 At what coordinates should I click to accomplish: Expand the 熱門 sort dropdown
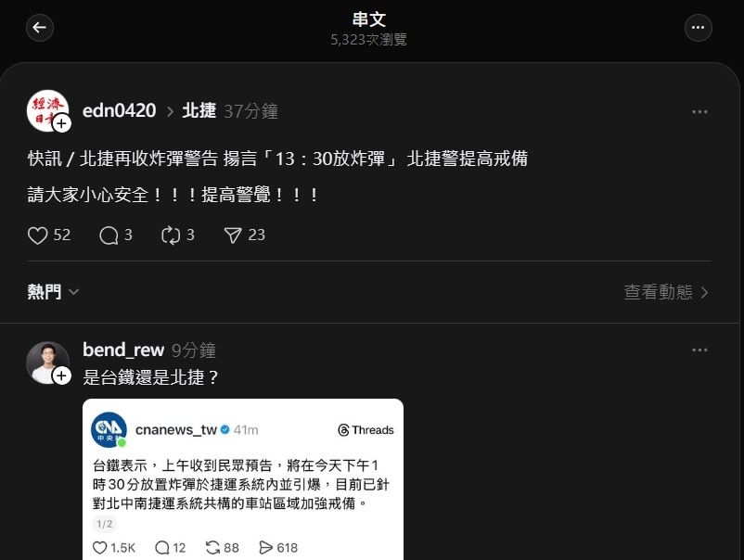tap(53, 292)
